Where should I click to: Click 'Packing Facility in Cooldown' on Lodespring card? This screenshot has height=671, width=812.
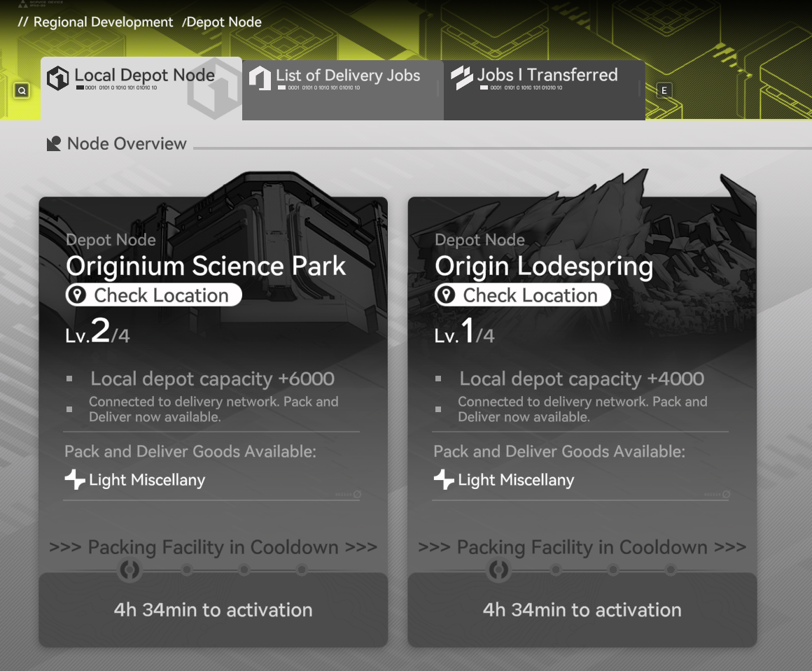point(582,547)
